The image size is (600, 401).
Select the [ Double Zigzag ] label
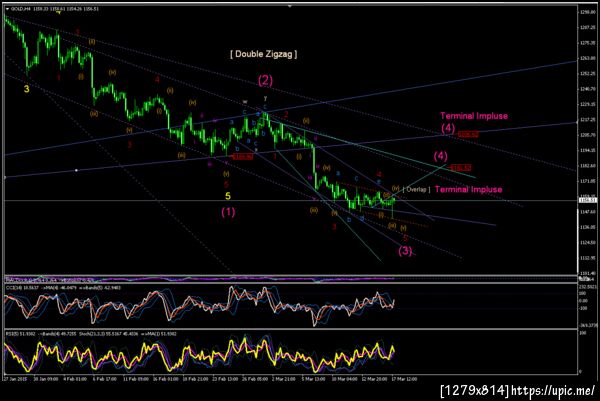click(x=264, y=54)
